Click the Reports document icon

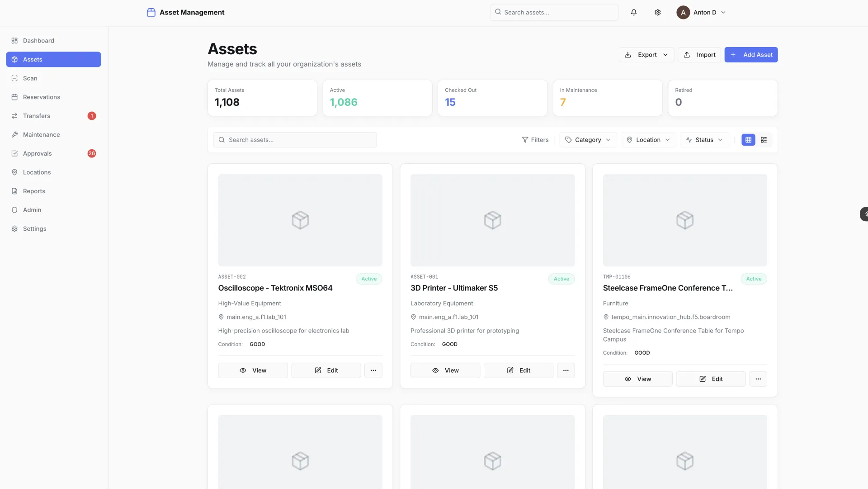point(14,191)
